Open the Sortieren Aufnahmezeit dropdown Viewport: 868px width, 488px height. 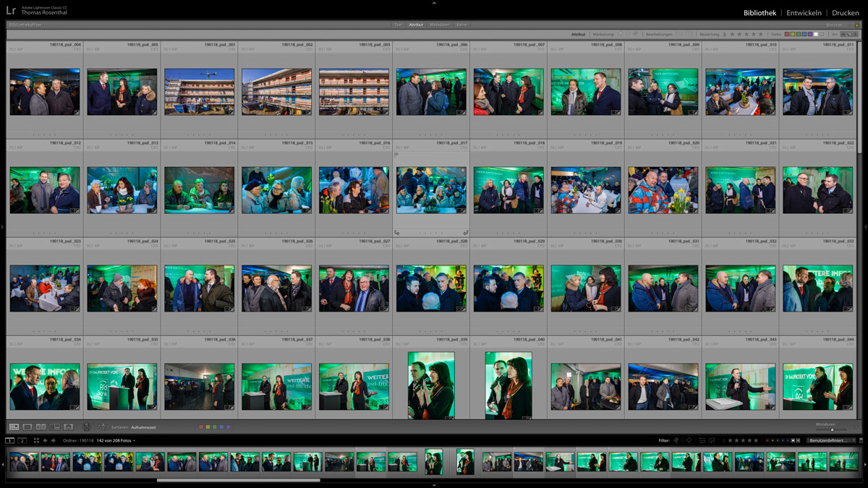coord(143,427)
